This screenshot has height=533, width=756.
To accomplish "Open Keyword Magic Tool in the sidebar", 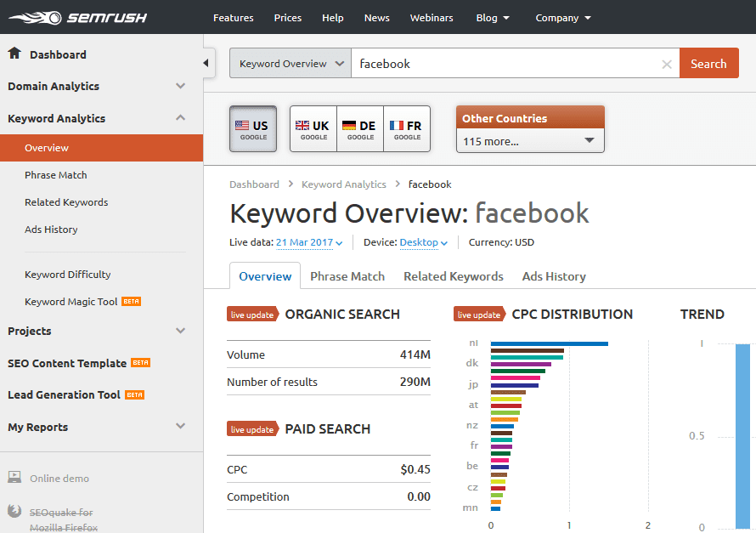I will click(71, 302).
